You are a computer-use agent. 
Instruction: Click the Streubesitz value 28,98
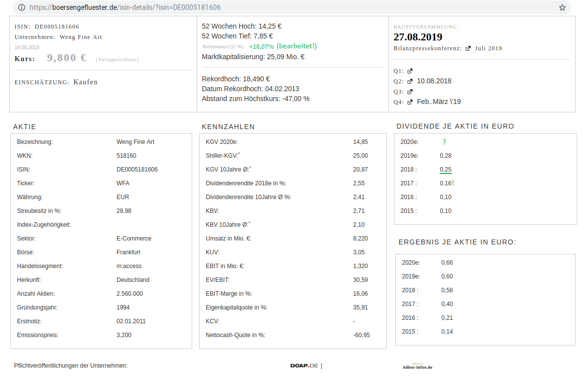click(124, 211)
